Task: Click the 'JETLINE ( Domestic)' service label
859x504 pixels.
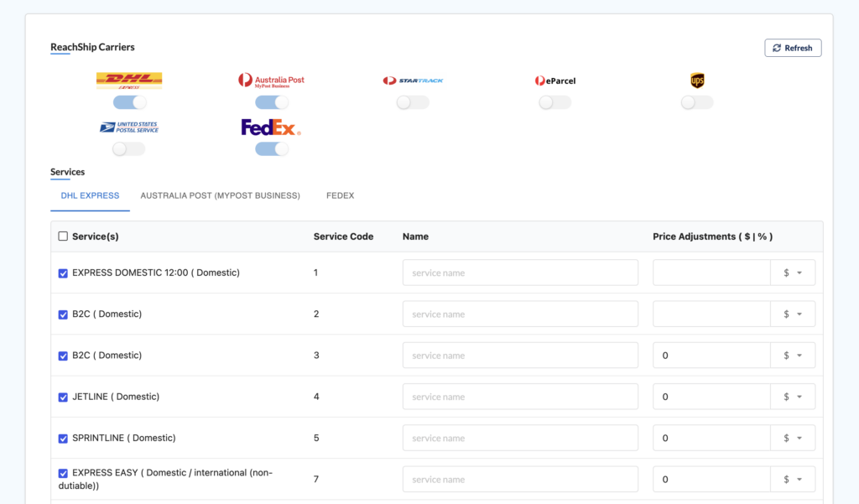Action: pos(116,397)
